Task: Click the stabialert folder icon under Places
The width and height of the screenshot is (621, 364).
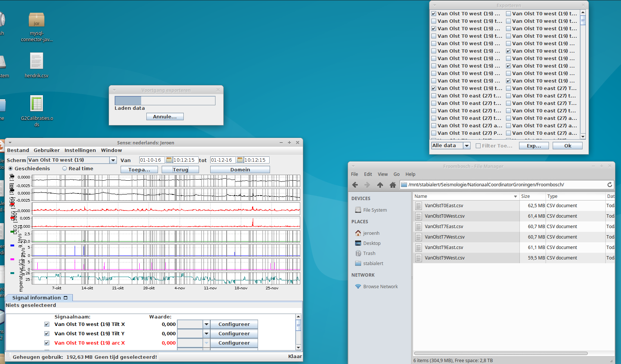Action: click(358, 263)
